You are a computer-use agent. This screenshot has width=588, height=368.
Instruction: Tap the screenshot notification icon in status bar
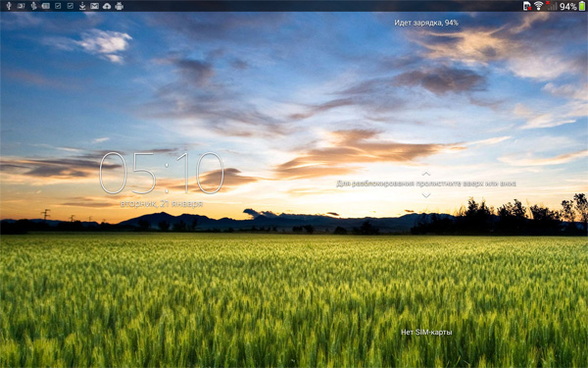pyautogui.click(x=21, y=6)
